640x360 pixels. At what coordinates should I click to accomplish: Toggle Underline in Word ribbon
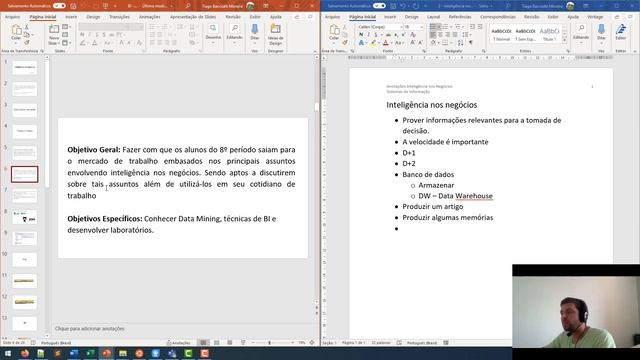376,35
